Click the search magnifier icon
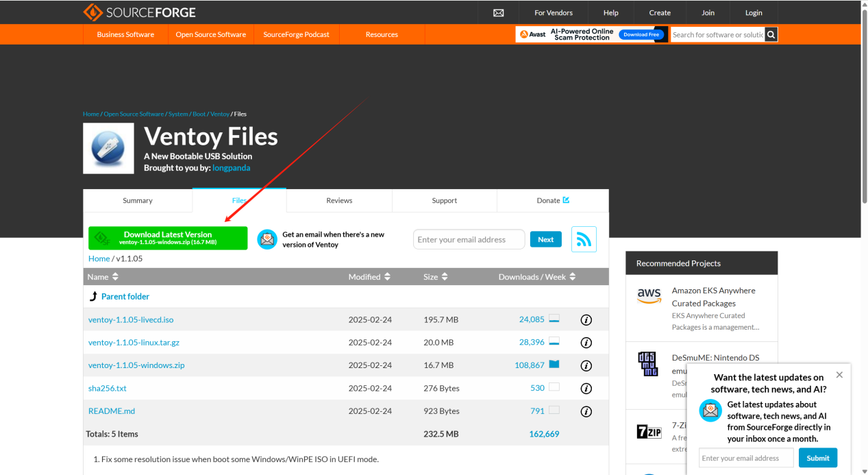 [x=771, y=34]
